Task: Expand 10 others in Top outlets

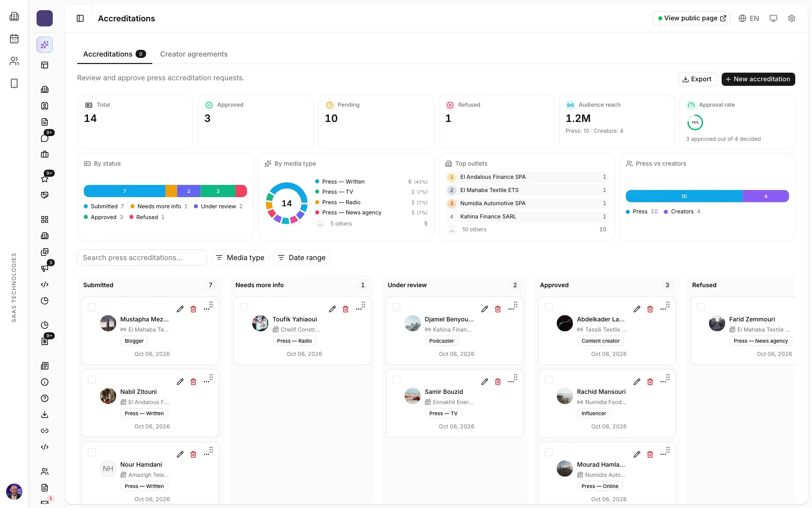Action: (x=526, y=229)
